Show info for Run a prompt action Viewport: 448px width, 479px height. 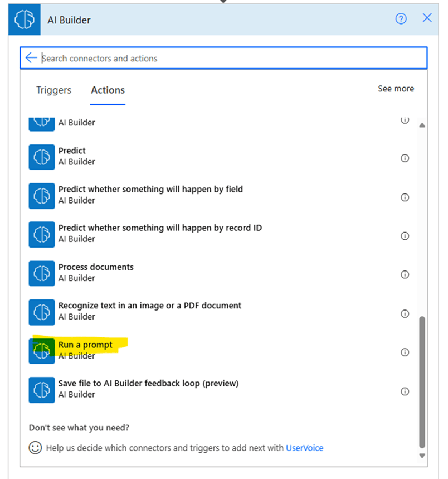tap(405, 352)
